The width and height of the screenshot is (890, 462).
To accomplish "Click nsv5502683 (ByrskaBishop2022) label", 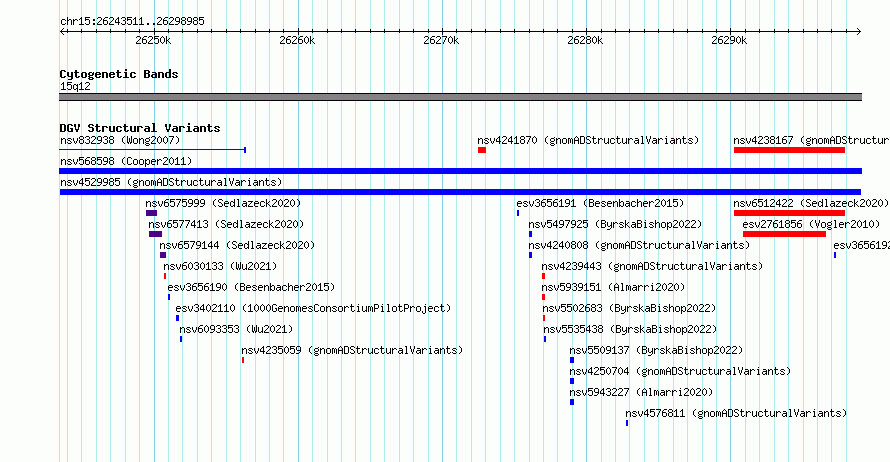I will (629, 308).
